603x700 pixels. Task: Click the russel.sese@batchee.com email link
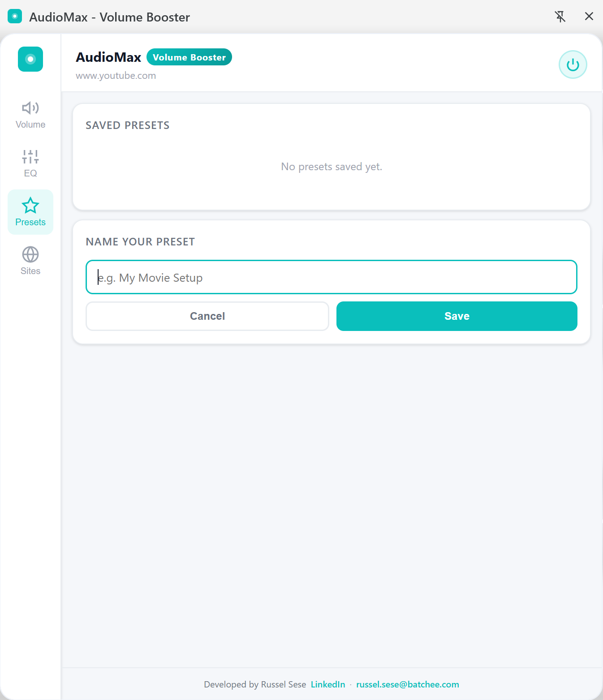point(407,684)
